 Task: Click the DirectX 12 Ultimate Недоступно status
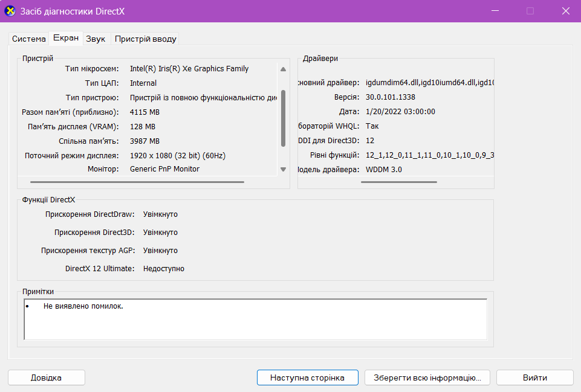[x=164, y=269]
